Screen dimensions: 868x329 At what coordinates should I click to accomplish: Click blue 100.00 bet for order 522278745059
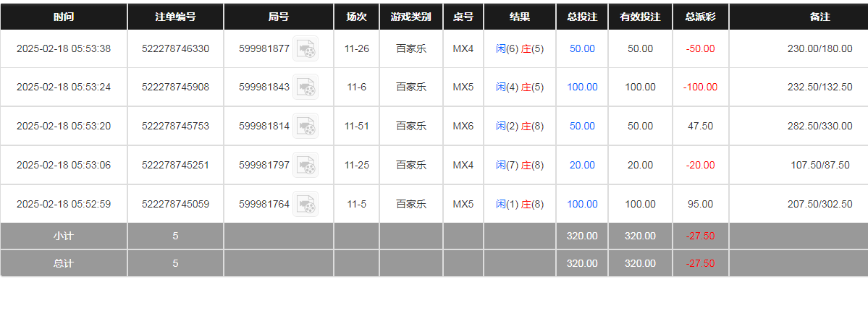tap(582, 205)
